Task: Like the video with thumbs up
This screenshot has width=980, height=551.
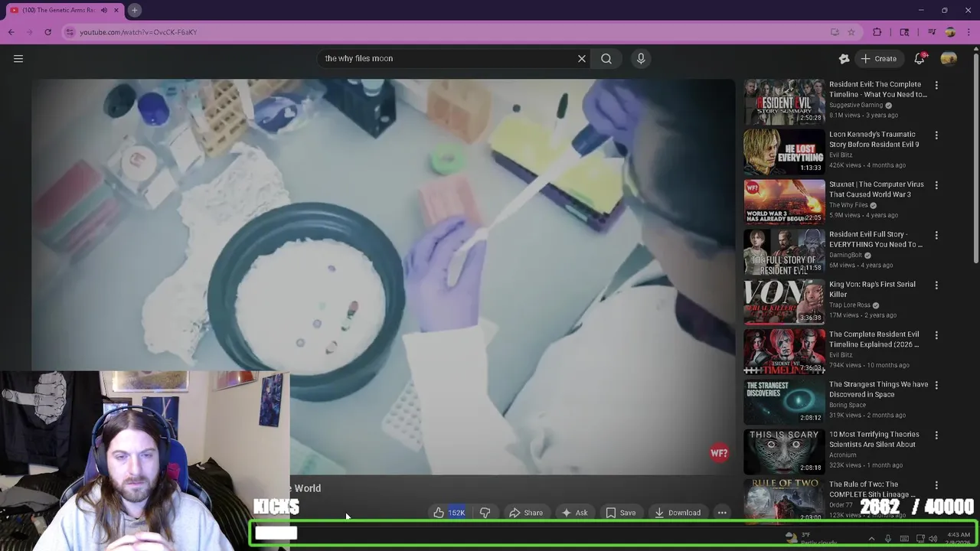Action: (448, 513)
